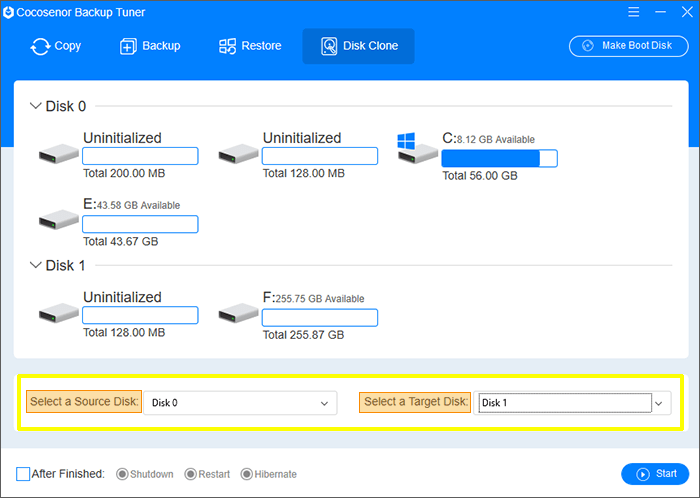Click the E: drive usage bar
This screenshot has height=498, width=700.
140,224
